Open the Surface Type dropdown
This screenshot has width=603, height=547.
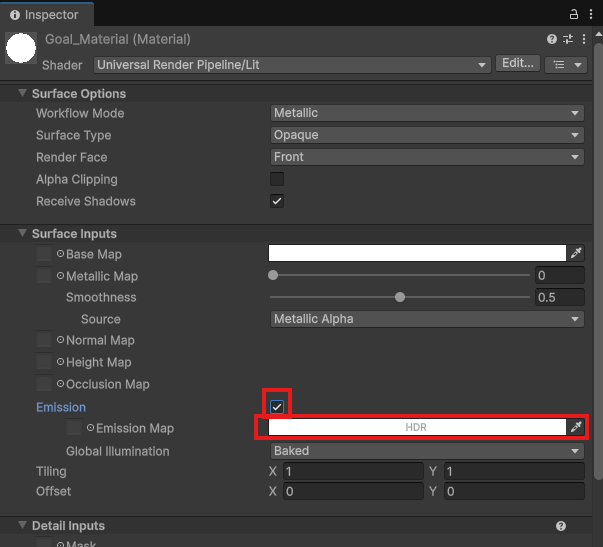[427, 135]
